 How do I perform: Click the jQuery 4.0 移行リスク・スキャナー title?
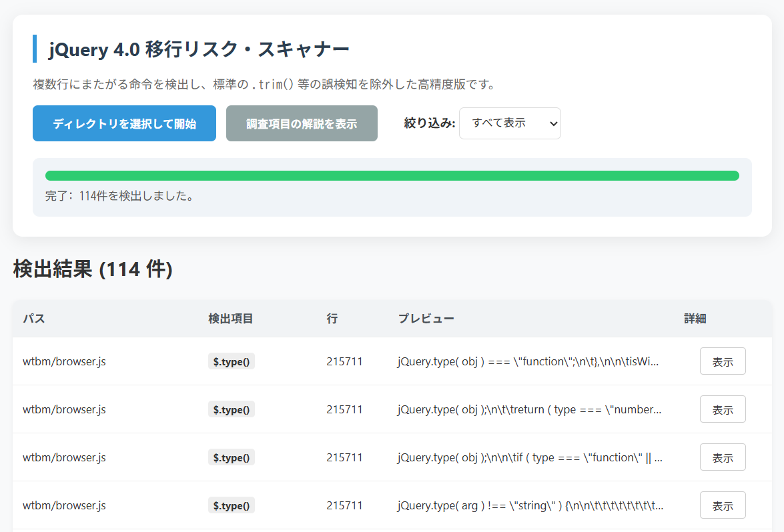pos(199,49)
